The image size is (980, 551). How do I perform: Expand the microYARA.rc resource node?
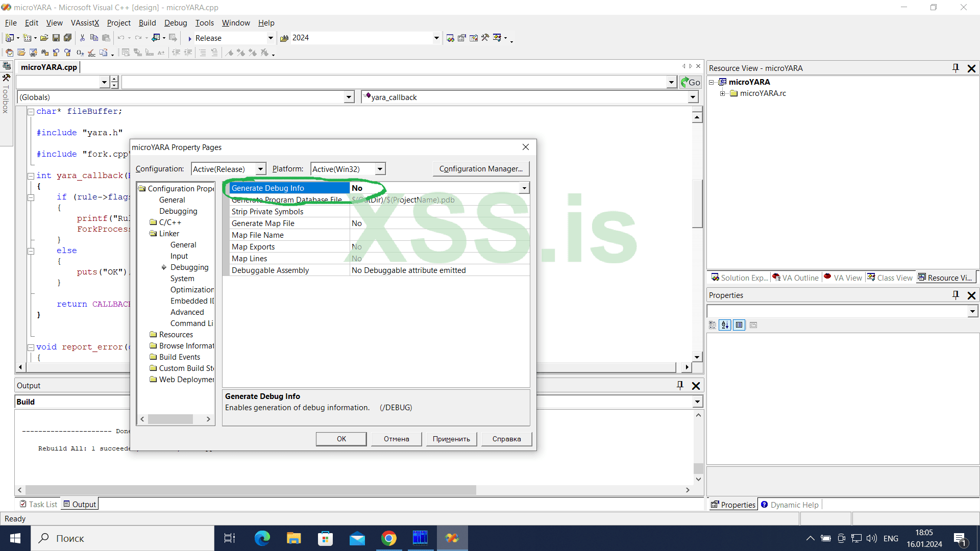[x=722, y=93]
